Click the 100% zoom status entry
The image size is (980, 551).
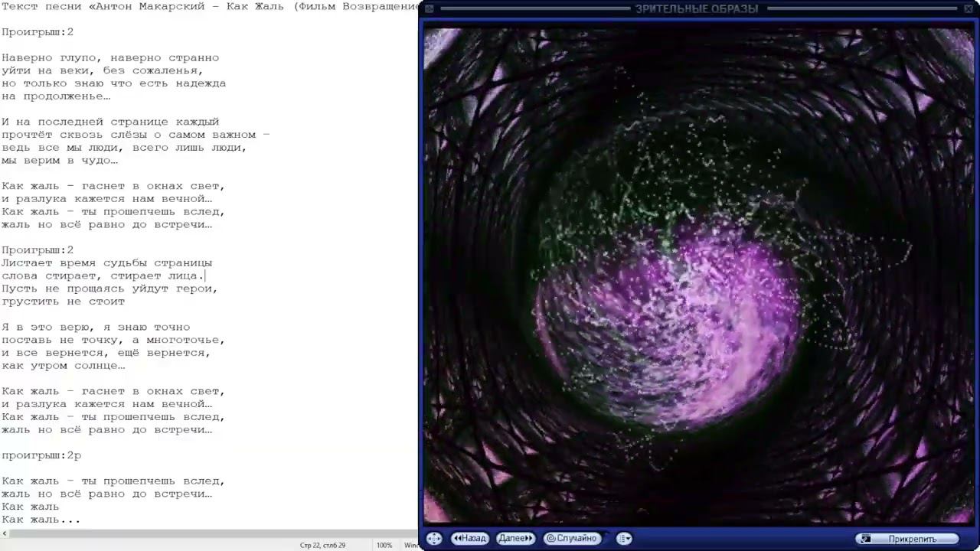point(384,545)
